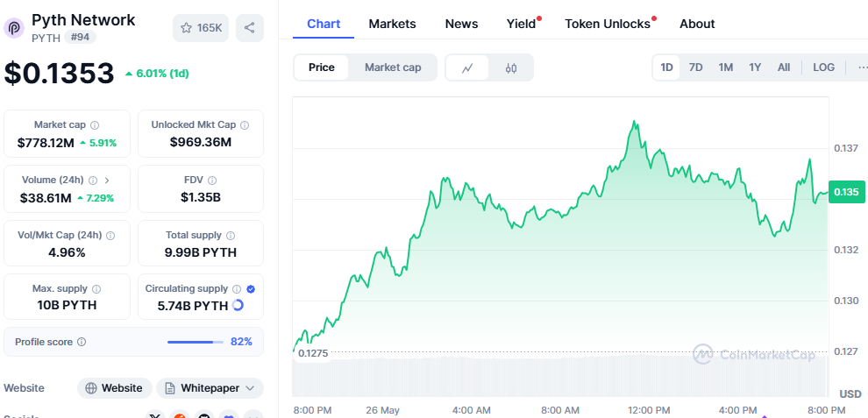Open the News tab
This screenshot has width=868, height=418.
pos(462,24)
